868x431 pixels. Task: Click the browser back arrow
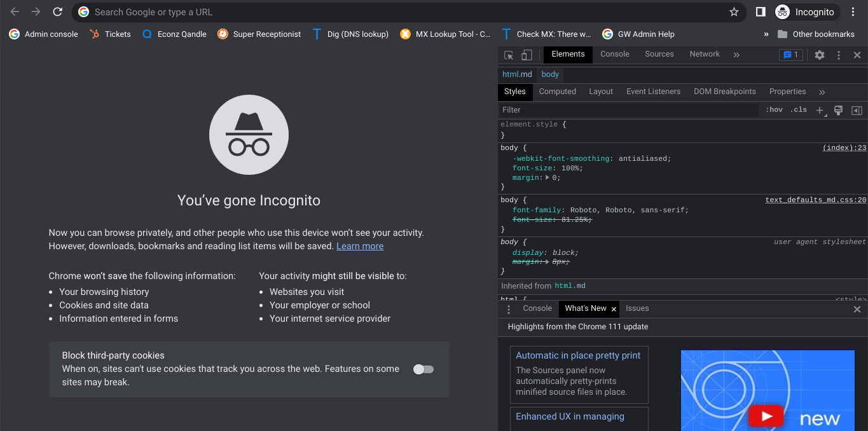pyautogui.click(x=15, y=11)
